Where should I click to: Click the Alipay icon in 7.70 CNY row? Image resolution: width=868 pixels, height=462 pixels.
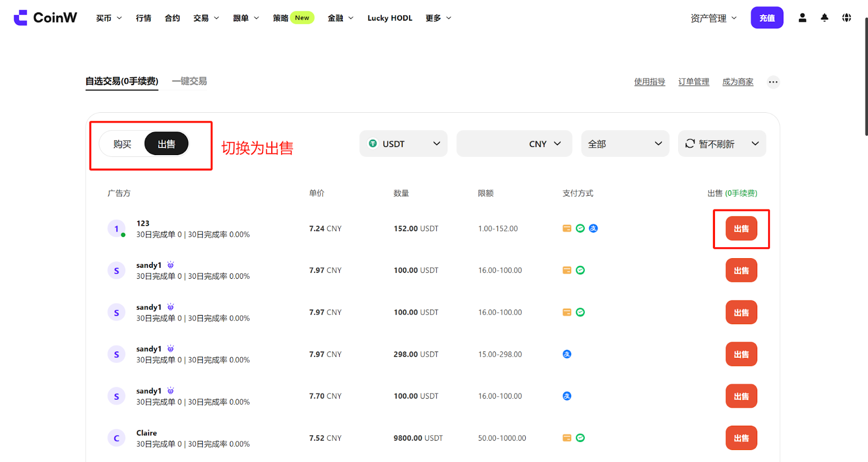(567, 396)
